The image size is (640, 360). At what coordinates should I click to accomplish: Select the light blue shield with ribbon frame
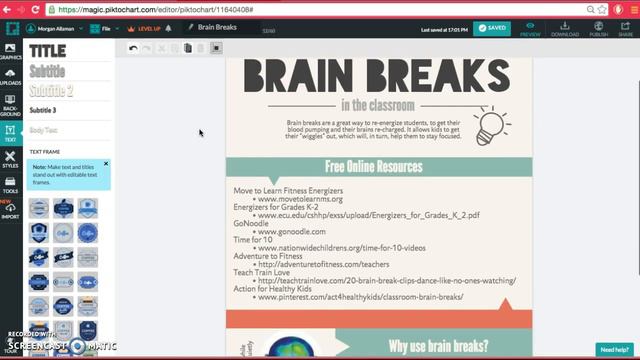[88, 208]
